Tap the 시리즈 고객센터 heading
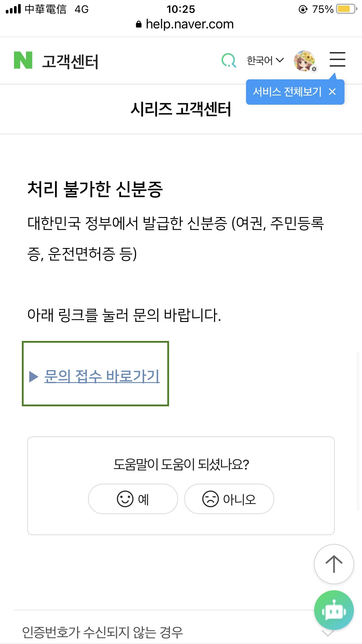This screenshot has width=362, height=644. pyautogui.click(x=181, y=109)
